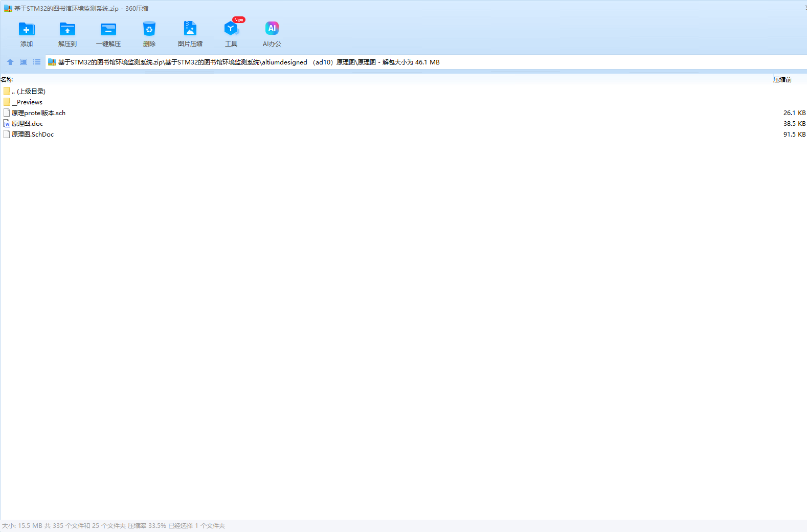Select file 原理protel版本.sch
The image size is (807, 532).
pyautogui.click(x=38, y=113)
